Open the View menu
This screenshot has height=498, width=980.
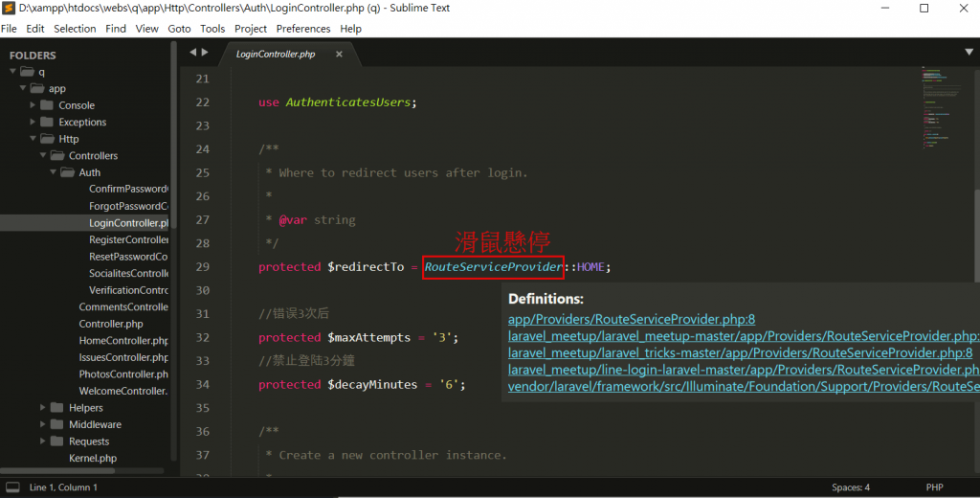point(146,29)
